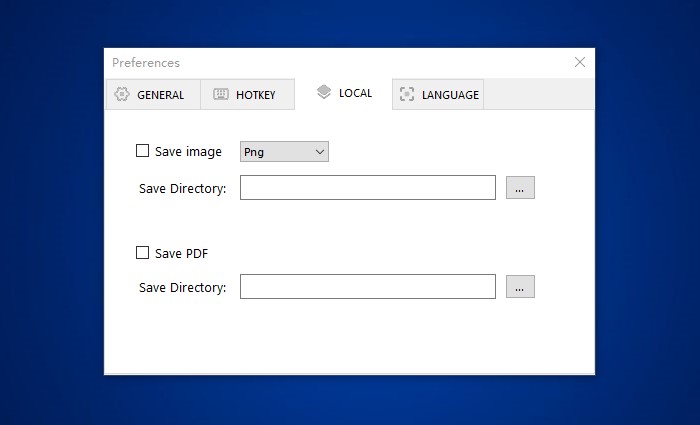The image size is (700, 425).
Task: Go to the LANGUAGE tab
Action: tap(438, 94)
